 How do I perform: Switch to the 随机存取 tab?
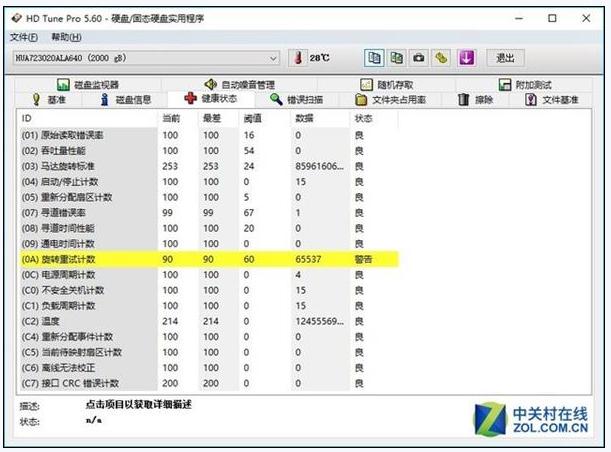coord(387,85)
